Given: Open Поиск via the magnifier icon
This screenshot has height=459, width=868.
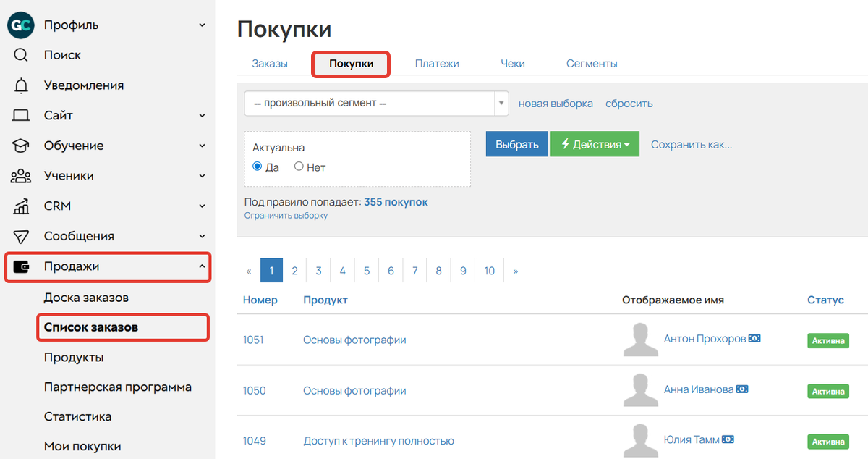Looking at the screenshot, I should [x=20, y=54].
